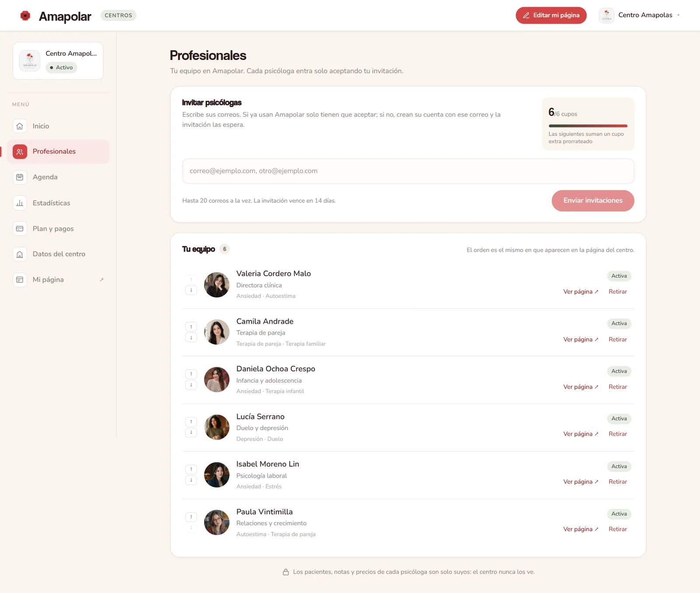Open the Inicio home icon
This screenshot has height=593, width=700.
20,126
